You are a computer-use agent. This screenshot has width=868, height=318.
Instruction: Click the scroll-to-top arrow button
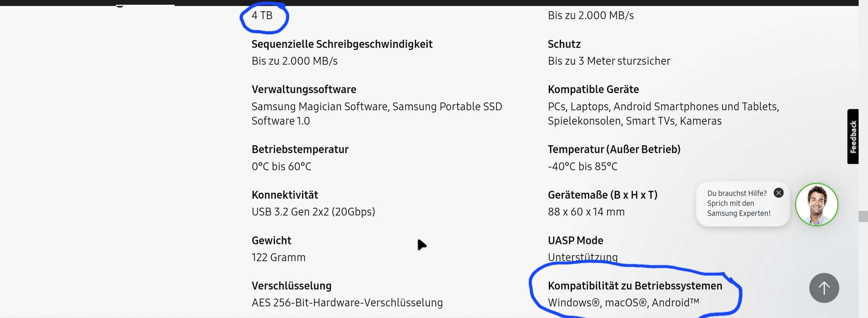(x=824, y=288)
